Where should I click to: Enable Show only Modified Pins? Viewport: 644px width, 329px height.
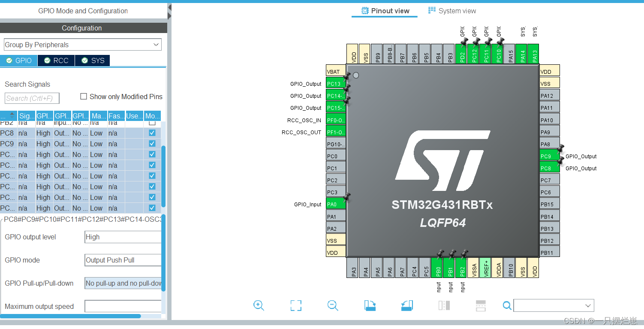(x=84, y=96)
